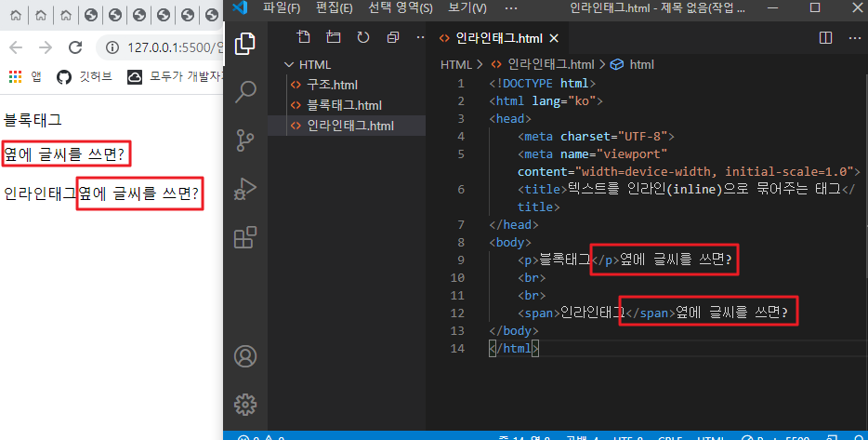This screenshot has width=868, height=440.
Task: Collapse all folders in Explorer
Action: 393,37
